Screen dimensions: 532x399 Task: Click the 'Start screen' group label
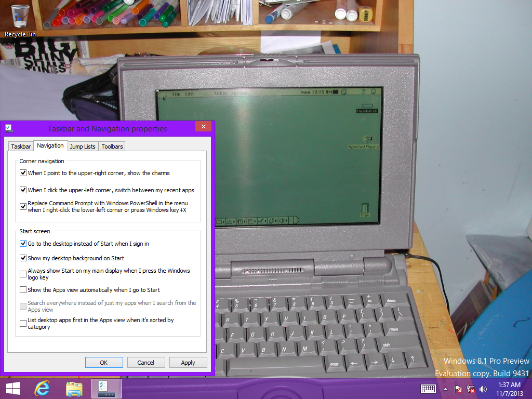(x=35, y=231)
